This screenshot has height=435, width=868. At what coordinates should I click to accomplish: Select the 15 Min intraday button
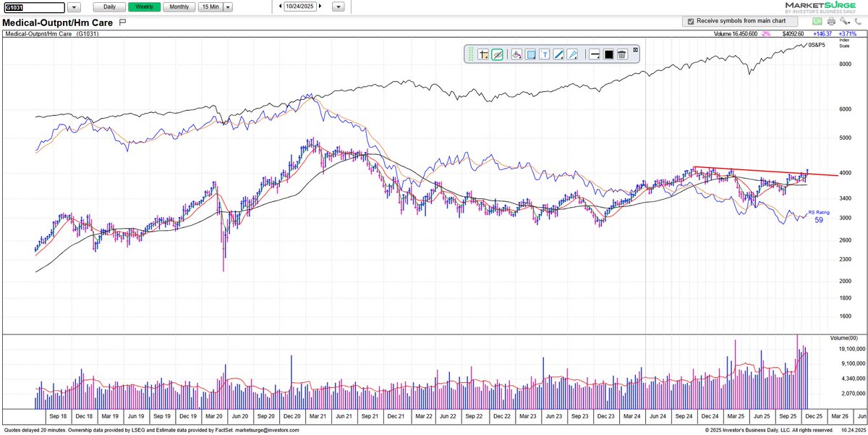pyautogui.click(x=210, y=7)
